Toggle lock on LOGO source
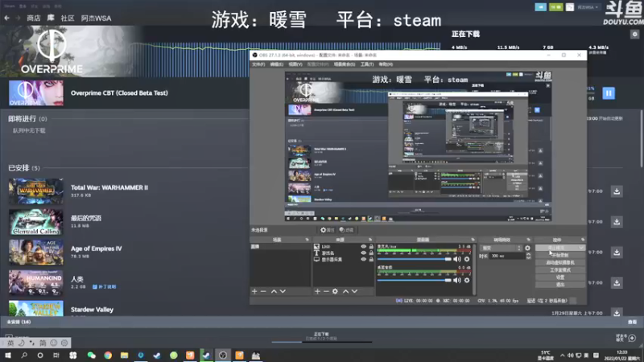This screenshot has height=362, width=644. click(371, 247)
